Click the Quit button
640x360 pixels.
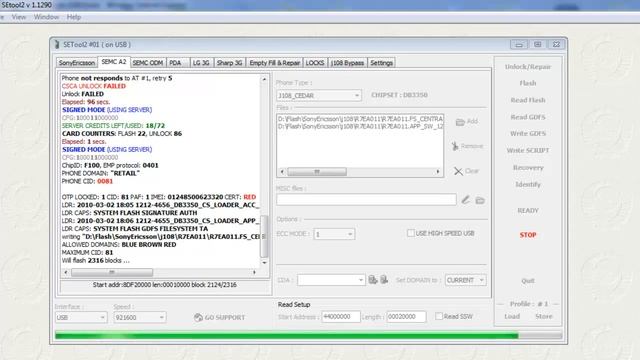pyautogui.click(x=528, y=281)
